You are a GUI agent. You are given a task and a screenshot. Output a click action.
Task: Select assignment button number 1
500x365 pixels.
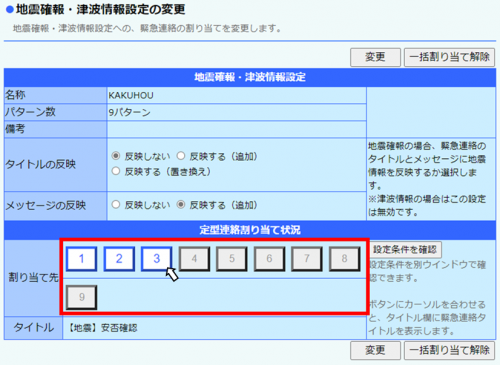pyautogui.click(x=82, y=259)
